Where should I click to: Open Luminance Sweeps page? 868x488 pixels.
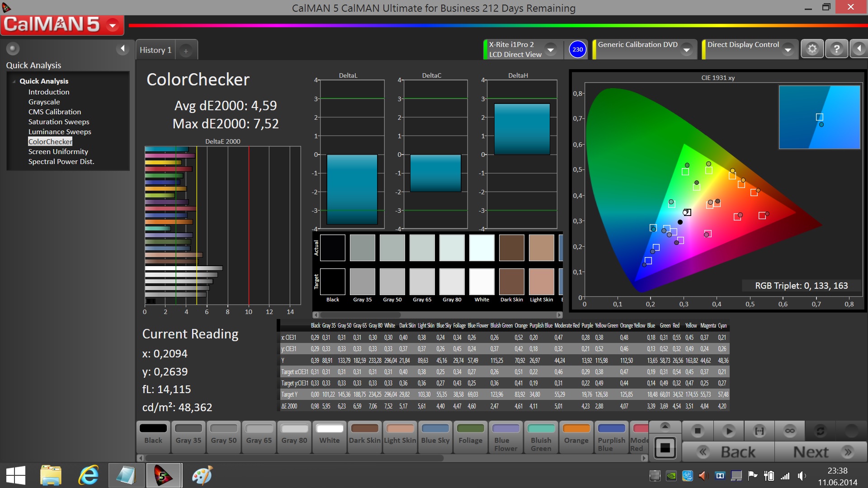coord(60,131)
